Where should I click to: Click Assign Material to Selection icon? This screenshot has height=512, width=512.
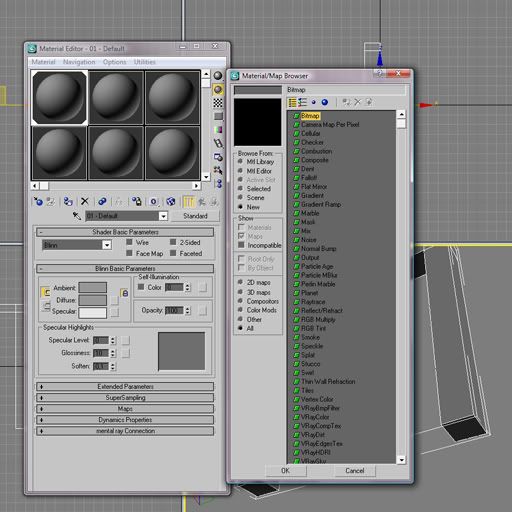pyautogui.click(x=68, y=201)
